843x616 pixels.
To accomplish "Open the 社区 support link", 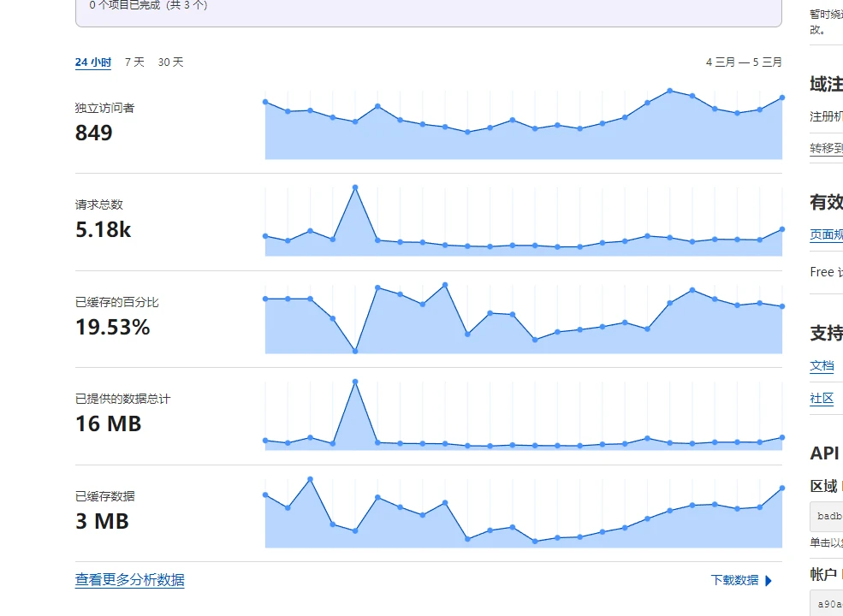I will [x=822, y=398].
